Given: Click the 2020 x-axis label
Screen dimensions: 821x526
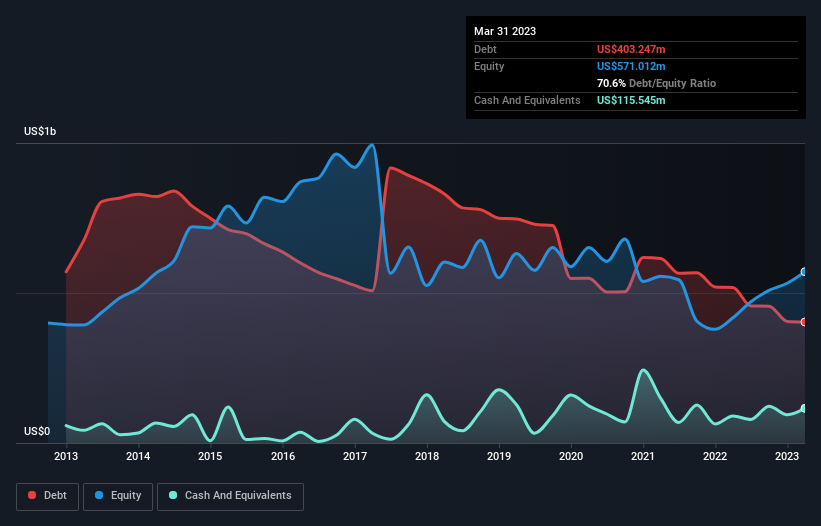Looking at the screenshot, I should tap(571, 456).
